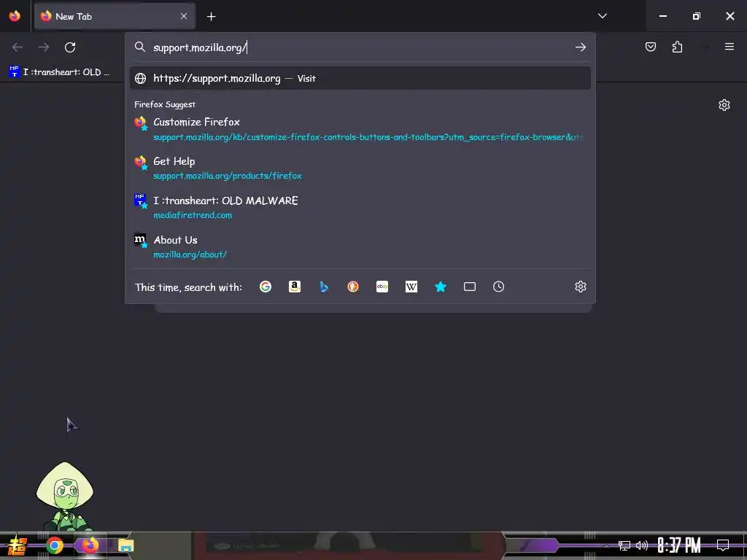Open the Get Help suggestion
The width and height of the screenshot is (747, 560).
coord(360,168)
